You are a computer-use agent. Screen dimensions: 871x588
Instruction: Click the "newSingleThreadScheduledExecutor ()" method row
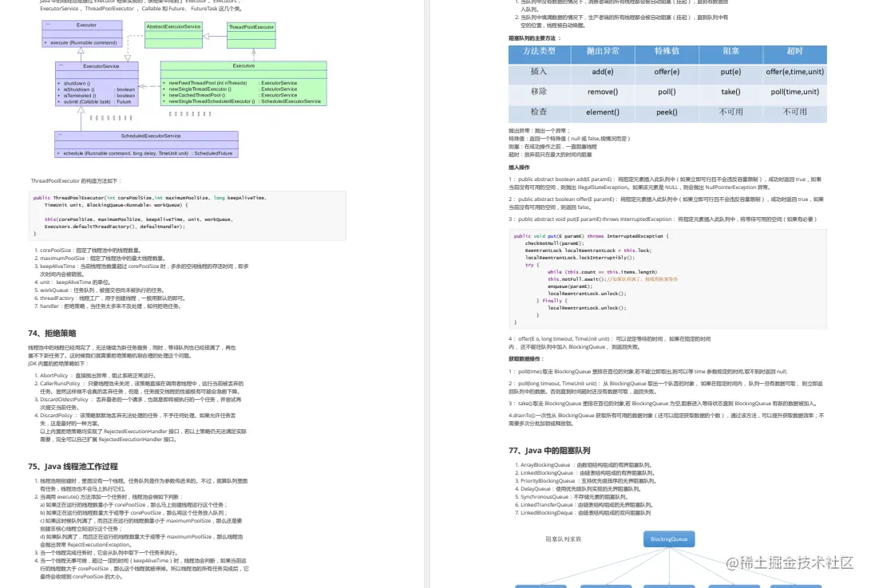(243, 101)
